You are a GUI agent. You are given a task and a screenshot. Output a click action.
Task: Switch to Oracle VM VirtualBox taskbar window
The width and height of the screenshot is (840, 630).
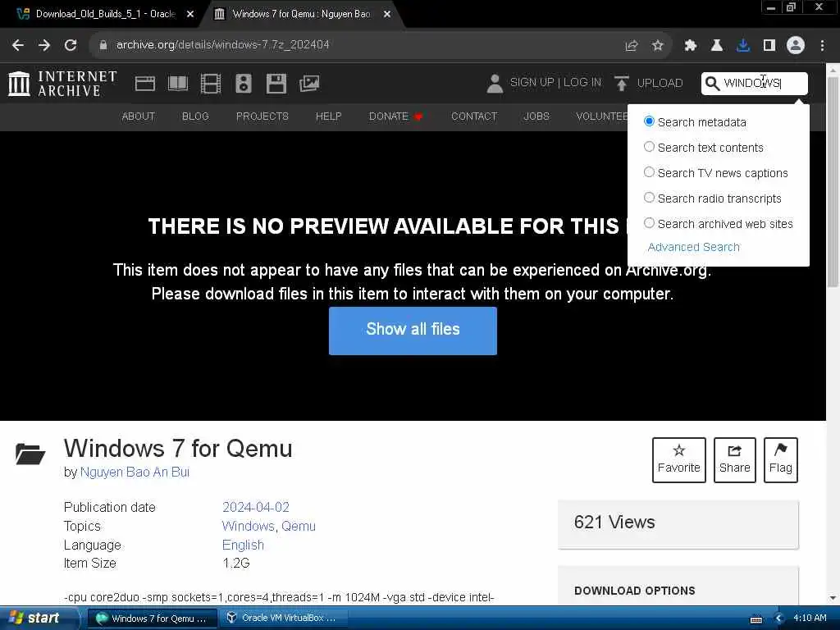coord(284,618)
